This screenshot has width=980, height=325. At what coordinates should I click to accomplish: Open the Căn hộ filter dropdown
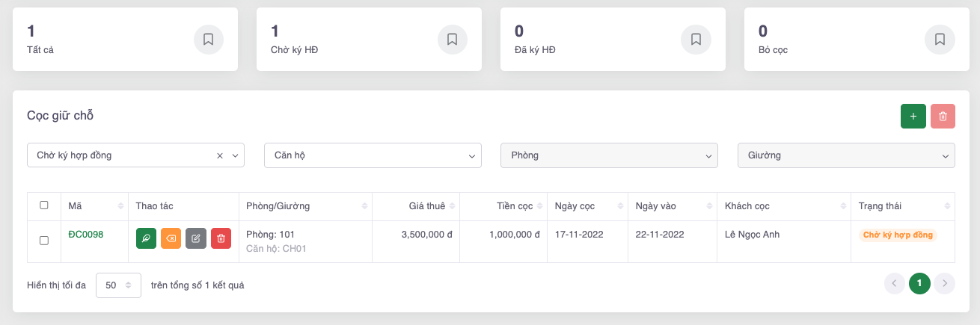tap(373, 155)
